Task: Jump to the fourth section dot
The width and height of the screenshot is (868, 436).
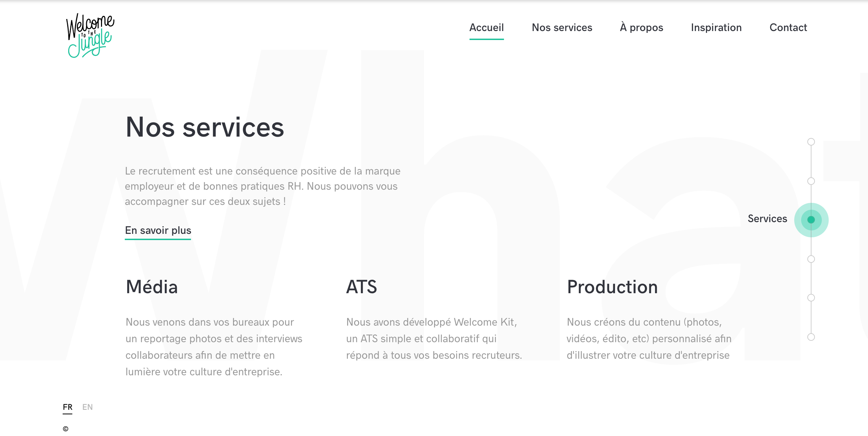Action: [811, 259]
